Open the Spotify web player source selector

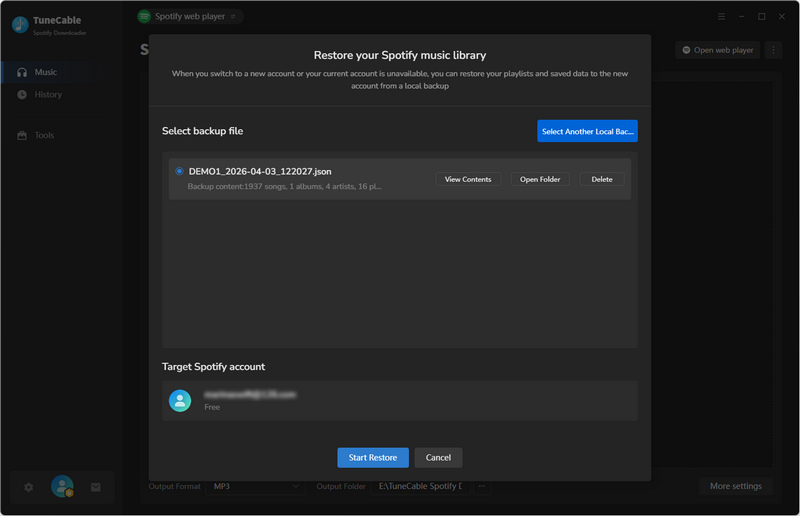point(190,16)
